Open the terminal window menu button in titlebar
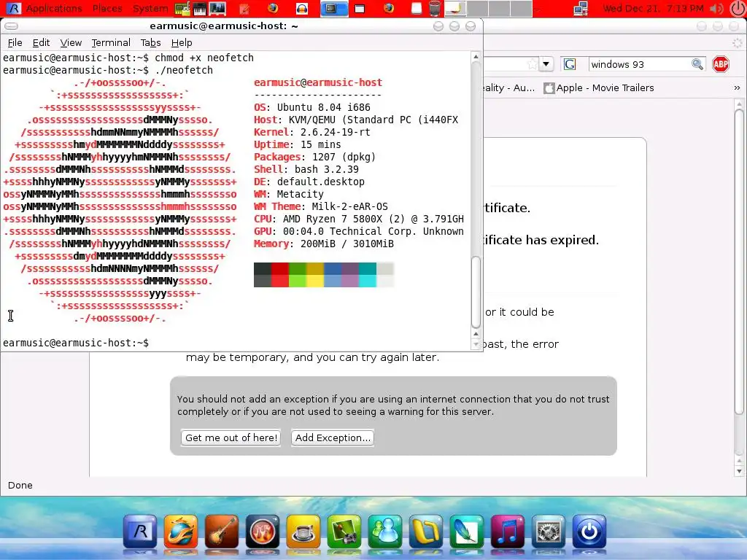The width and height of the screenshot is (747, 560). pyautogui.click(x=12, y=26)
